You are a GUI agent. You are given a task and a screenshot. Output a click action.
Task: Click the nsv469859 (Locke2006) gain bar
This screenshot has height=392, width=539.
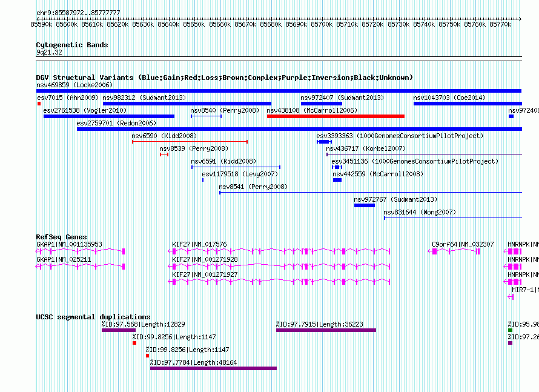pos(279,91)
